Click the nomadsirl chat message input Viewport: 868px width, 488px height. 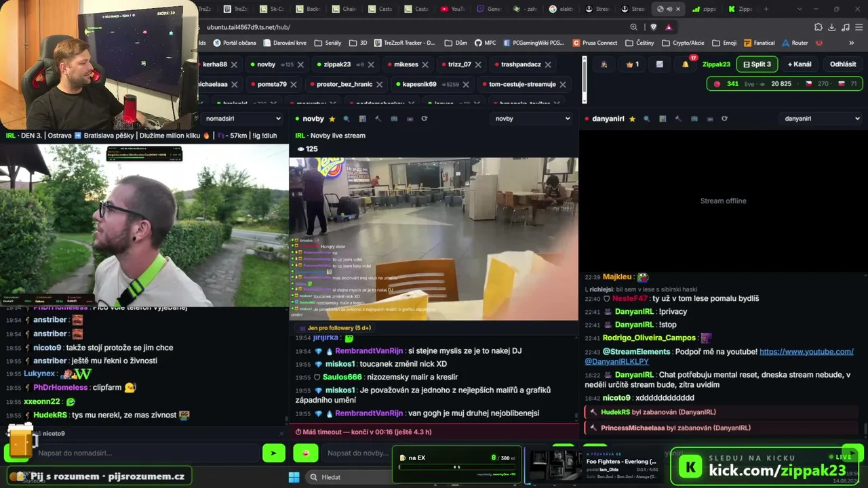coord(146,453)
